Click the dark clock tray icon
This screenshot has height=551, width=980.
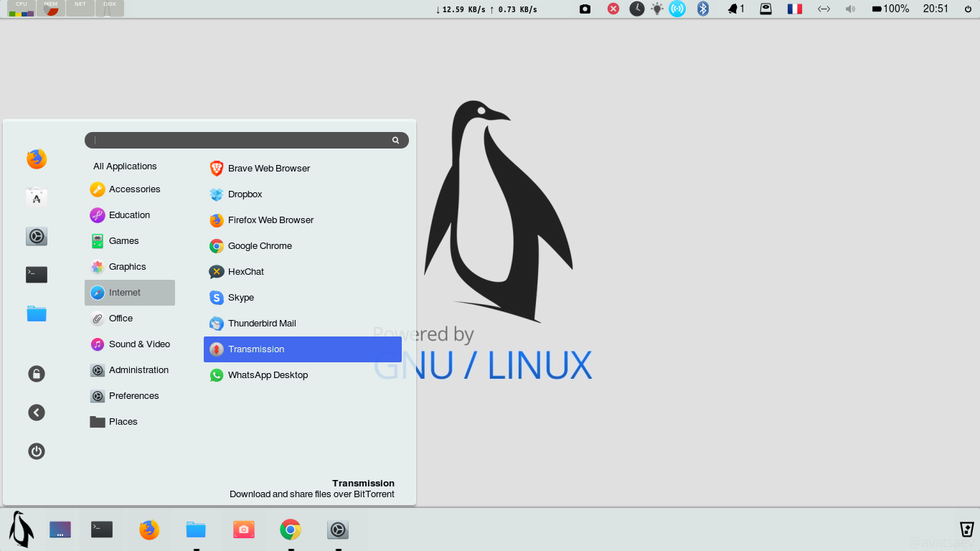(x=637, y=9)
